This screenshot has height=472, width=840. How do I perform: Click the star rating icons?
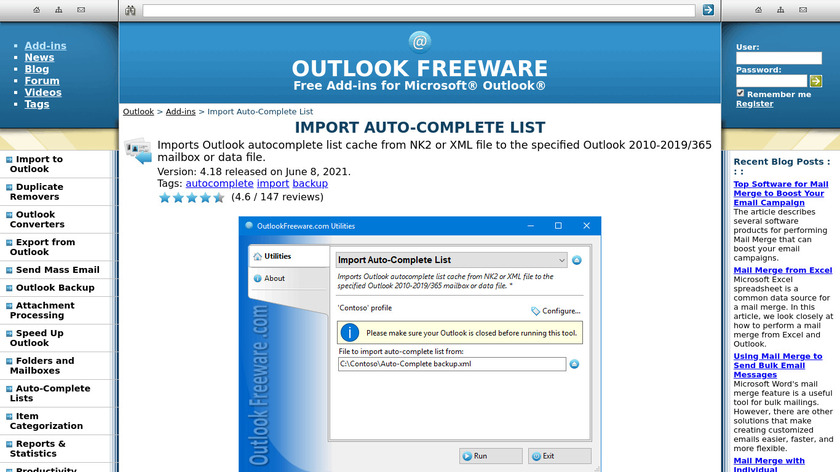[191, 198]
